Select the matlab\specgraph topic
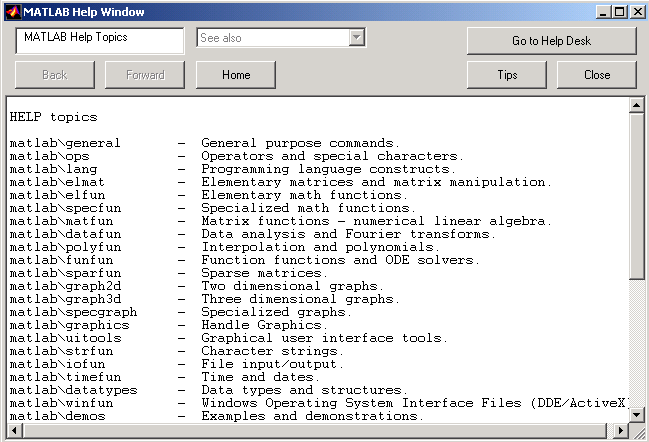649x442 pixels. pyautogui.click(x=73, y=312)
